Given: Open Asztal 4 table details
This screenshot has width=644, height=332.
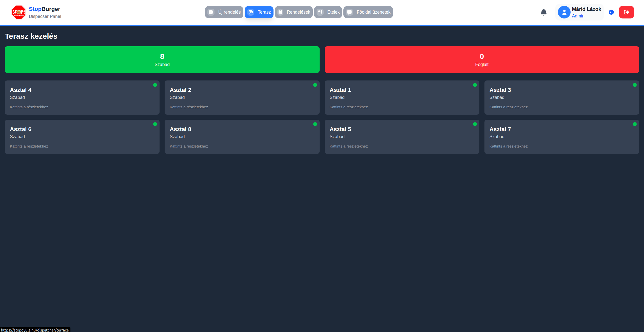Looking at the screenshot, I should [82, 98].
